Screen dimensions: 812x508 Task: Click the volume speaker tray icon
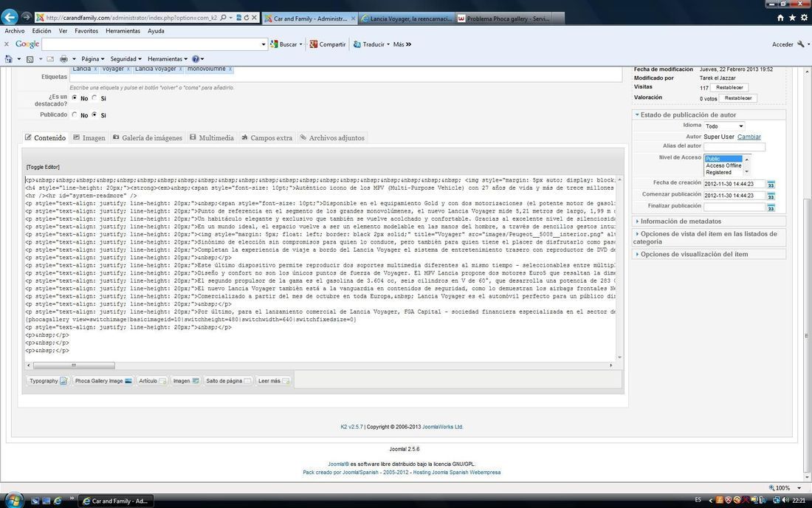click(x=785, y=500)
